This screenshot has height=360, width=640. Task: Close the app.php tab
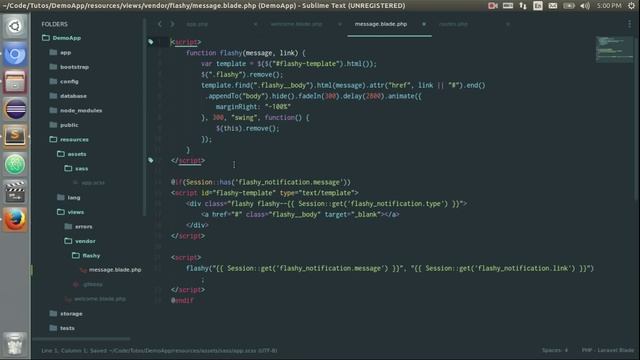[x=256, y=24]
